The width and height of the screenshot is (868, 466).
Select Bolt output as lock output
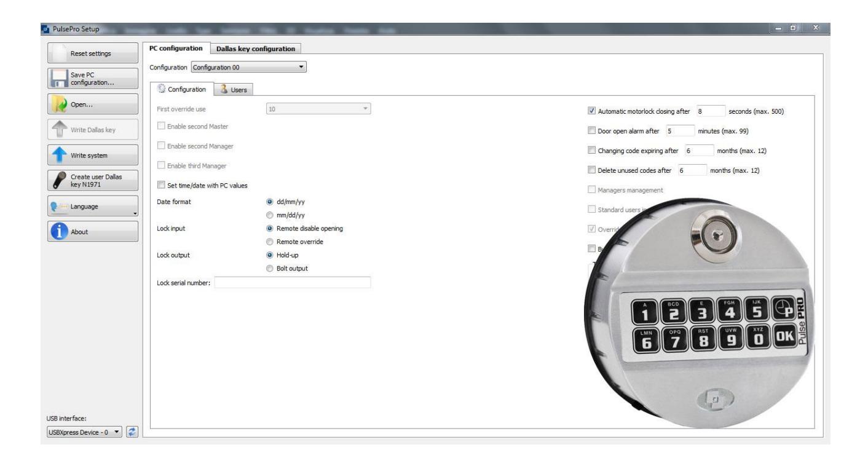(x=270, y=269)
